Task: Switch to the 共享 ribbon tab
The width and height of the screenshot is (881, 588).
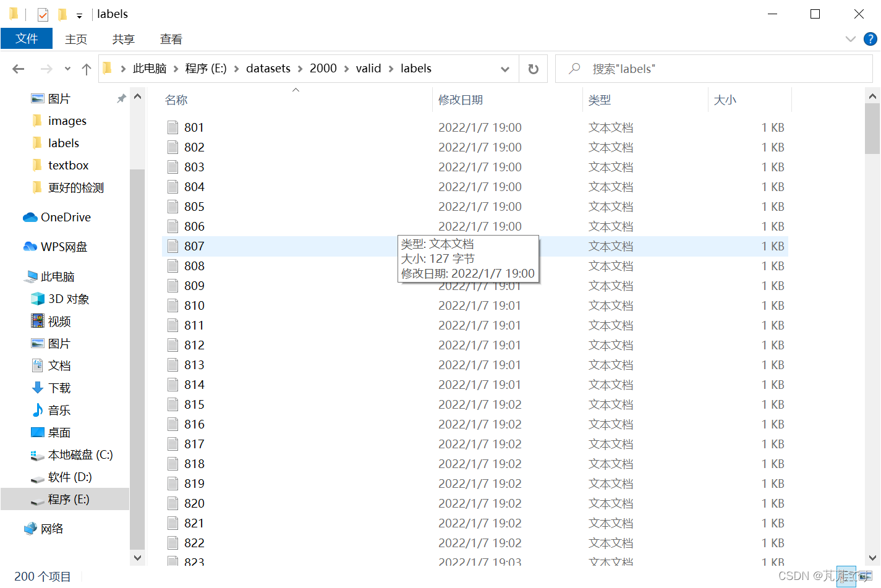Action: (124, 40)
